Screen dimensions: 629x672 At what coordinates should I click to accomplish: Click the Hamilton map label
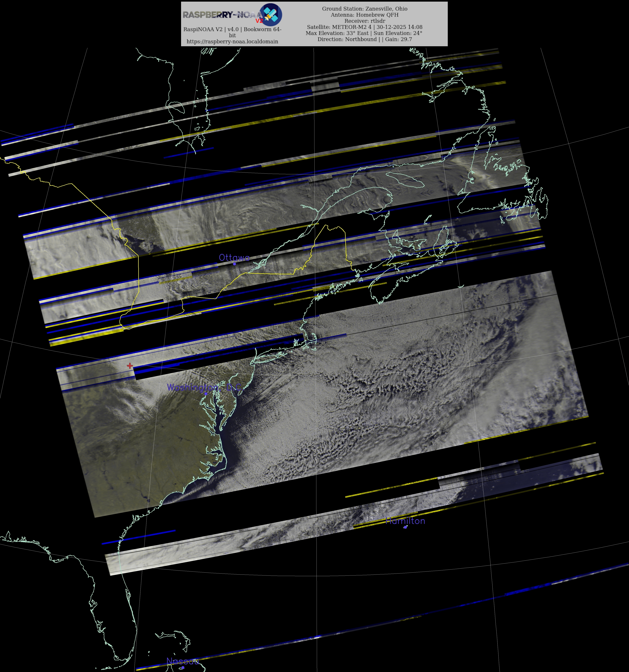coord(405,521)
